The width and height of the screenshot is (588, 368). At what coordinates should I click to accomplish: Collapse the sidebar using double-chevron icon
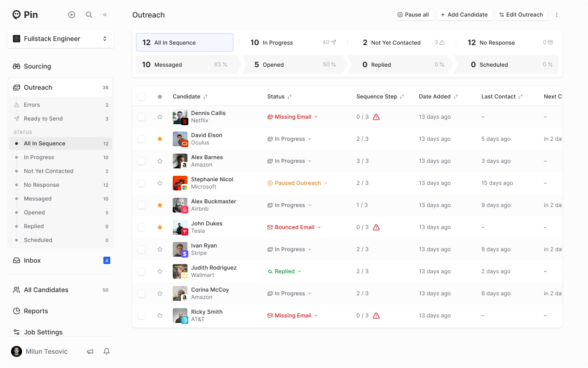point(105,15)
